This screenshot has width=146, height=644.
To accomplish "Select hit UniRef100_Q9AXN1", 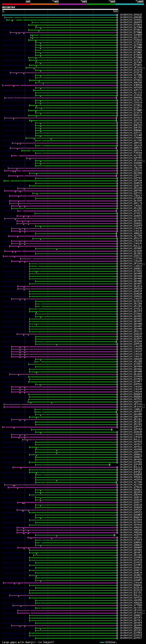I will click(131, 98).
